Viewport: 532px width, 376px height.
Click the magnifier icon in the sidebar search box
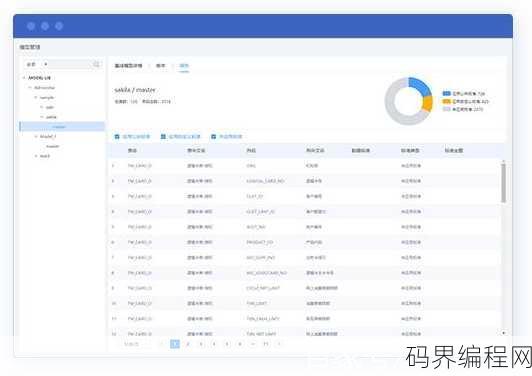click(96, 64)
